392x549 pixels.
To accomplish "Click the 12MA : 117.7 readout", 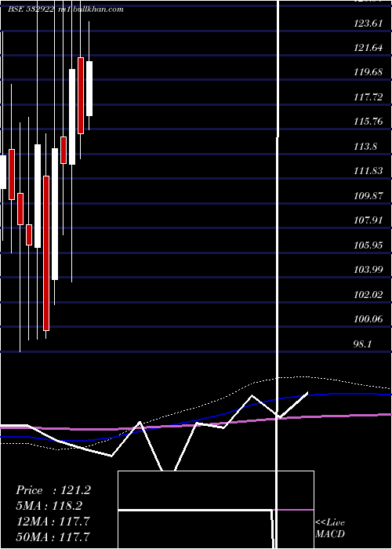I will 53,522.
